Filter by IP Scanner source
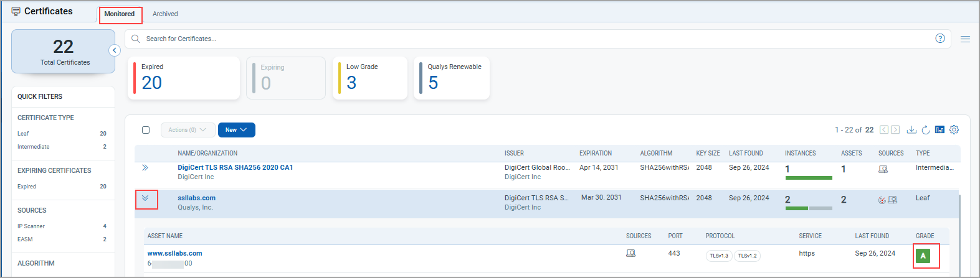Image resolution: width=980 pixels, height=278 pixels. [x=31, y=226]
